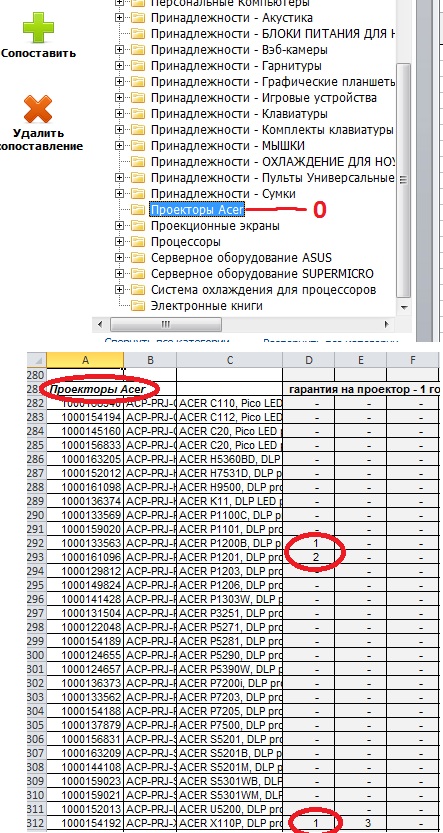This screenshot has height=833, width=443.
Task: Select row 292 header
Action: pyautogui.click(x=37, y=543)
